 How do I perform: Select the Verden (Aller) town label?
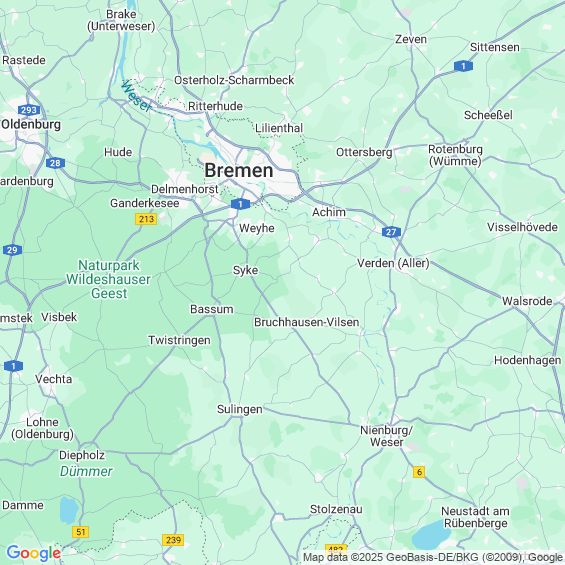pyautogui.click(x=393, y=263)
